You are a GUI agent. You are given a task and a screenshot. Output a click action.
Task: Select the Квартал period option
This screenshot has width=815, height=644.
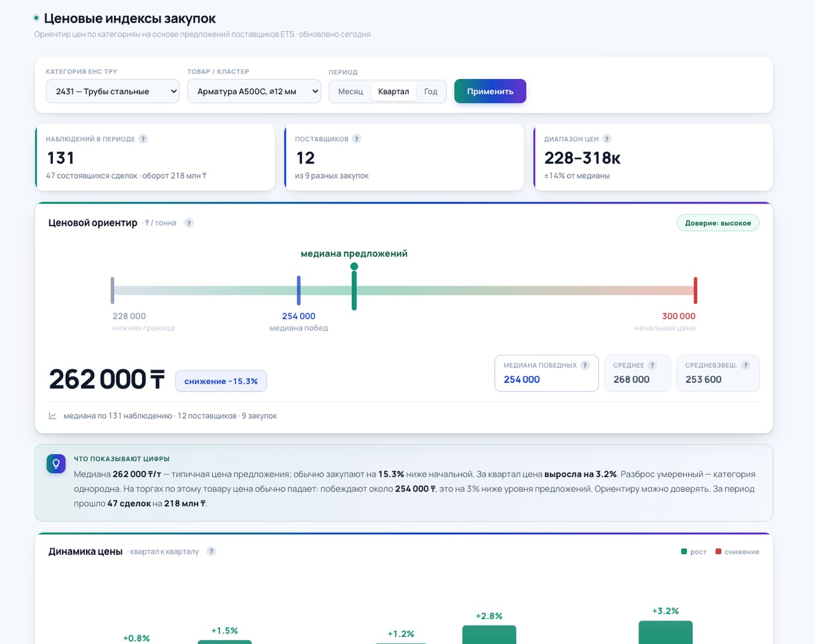click(x=394, y=91)
